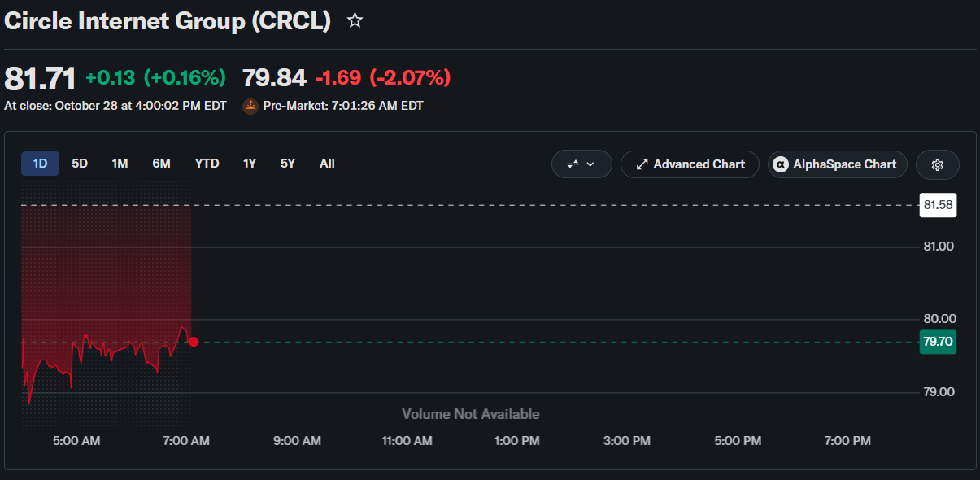Click the 80.00 price axis label
This screenshot has width=980, height=480.
939,319
